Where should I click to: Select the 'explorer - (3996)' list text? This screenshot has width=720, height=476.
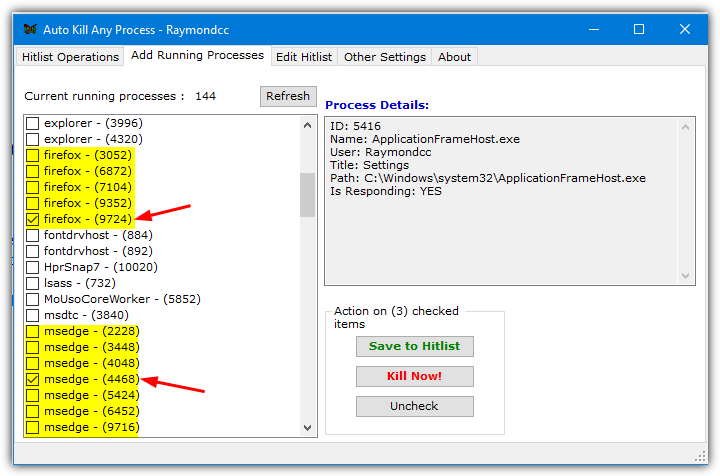tap(93, 123)
